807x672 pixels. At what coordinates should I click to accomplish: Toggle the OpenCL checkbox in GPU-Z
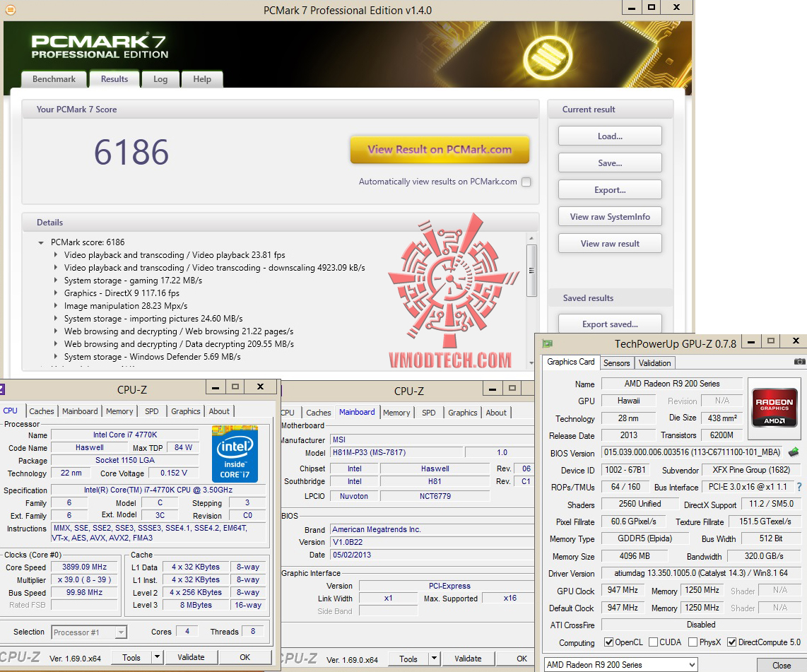[609, 642]
